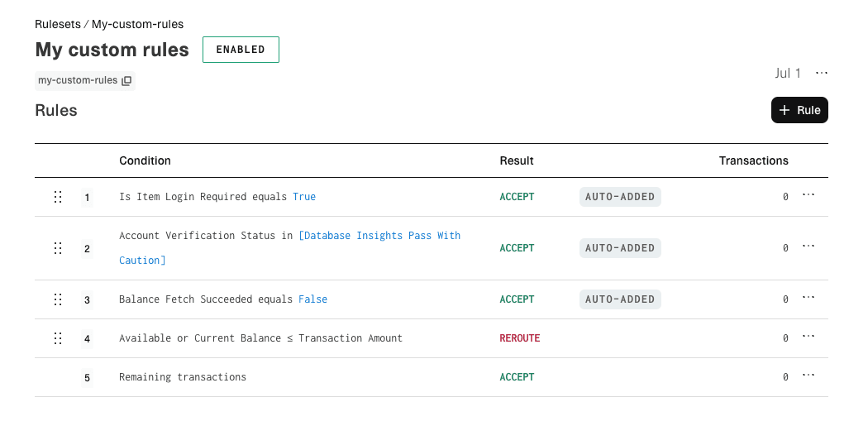Screen dimensions: 868x426
Task: Click rule number 2 badge
Action: point(87,249)
